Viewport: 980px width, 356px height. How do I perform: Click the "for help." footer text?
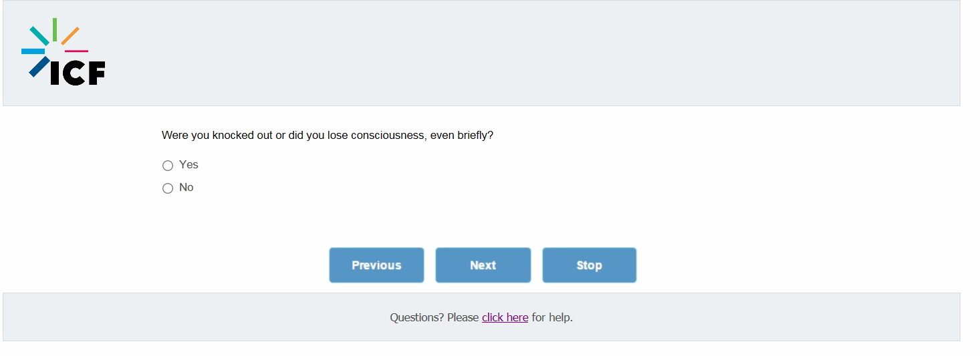[552, 317]
